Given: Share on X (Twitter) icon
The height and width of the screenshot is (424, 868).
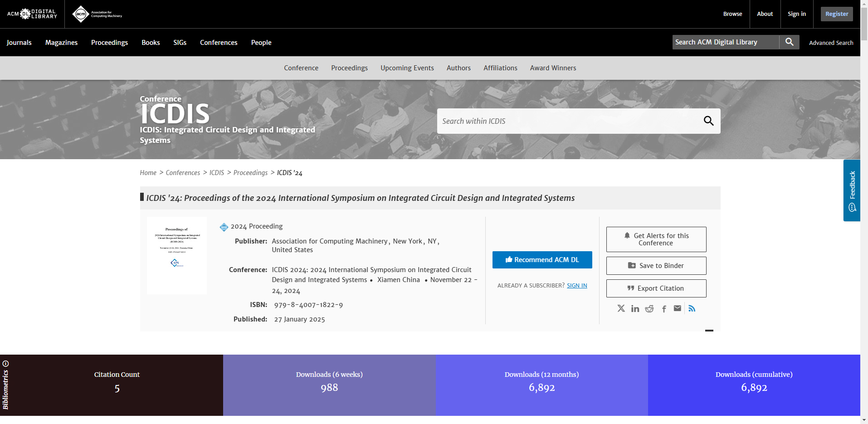Looking at the screenshot, I should coord(621,308).
